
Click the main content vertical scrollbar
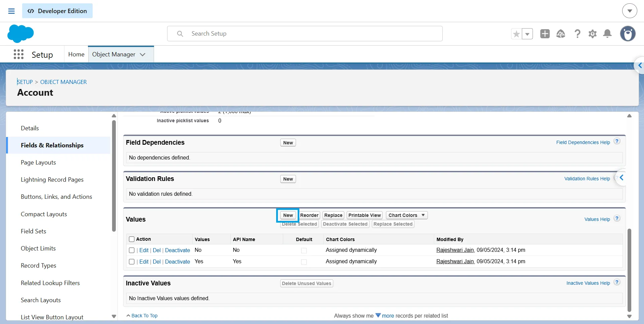tap(629, 270)
